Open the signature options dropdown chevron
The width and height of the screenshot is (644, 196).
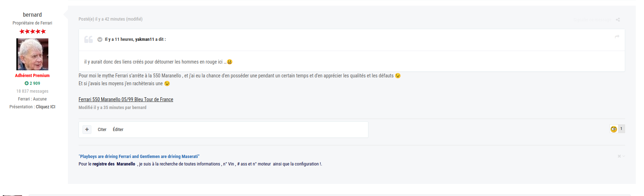623,156
